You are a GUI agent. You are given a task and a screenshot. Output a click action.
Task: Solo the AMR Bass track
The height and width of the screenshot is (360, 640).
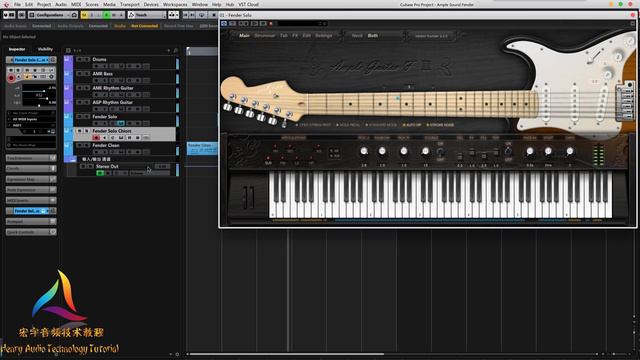click(x=87, y=73)
